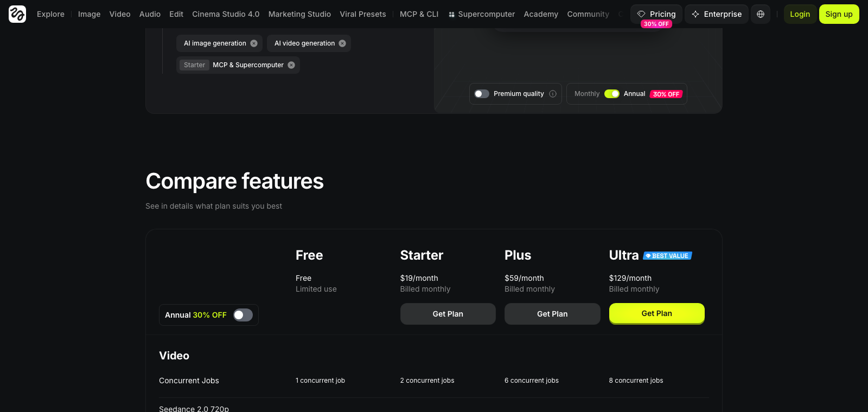This screenshot has width=868, height=412.
Task: Get the Ultra plan
Action: (x=657, y=313)
